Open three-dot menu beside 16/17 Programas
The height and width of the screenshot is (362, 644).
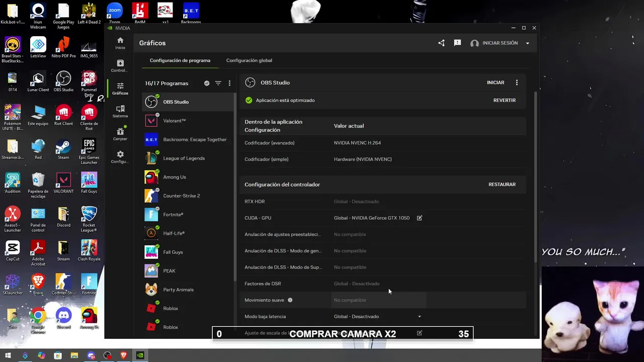click(229, 83)
